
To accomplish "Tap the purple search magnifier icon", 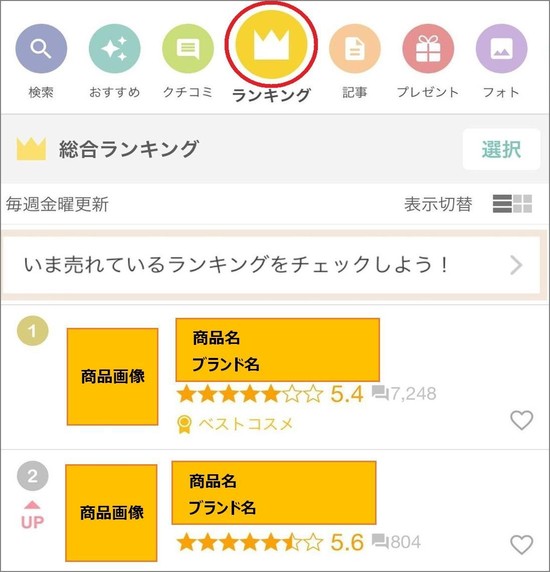I will point(41,49).
